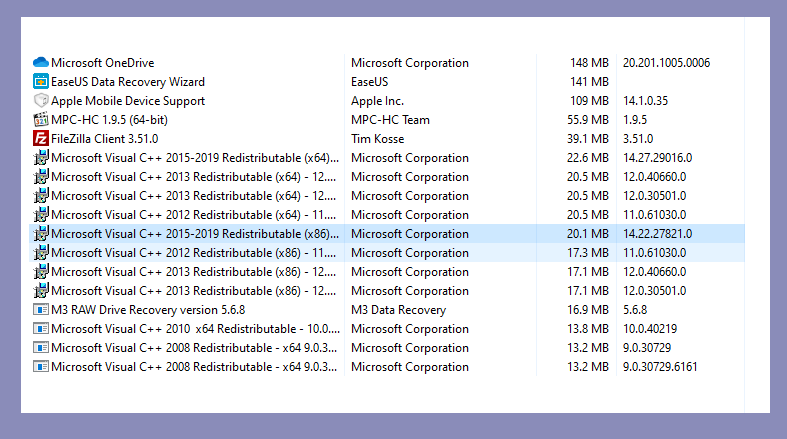The image size is (787, 439).
Task: Click icon of Visual C++ 2010 x64 entry
Action: (x=41, y=329)
